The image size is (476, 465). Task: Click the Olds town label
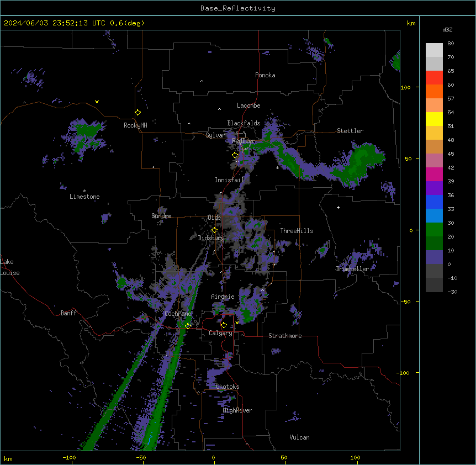pyautogui.click(x=214, y=218)
